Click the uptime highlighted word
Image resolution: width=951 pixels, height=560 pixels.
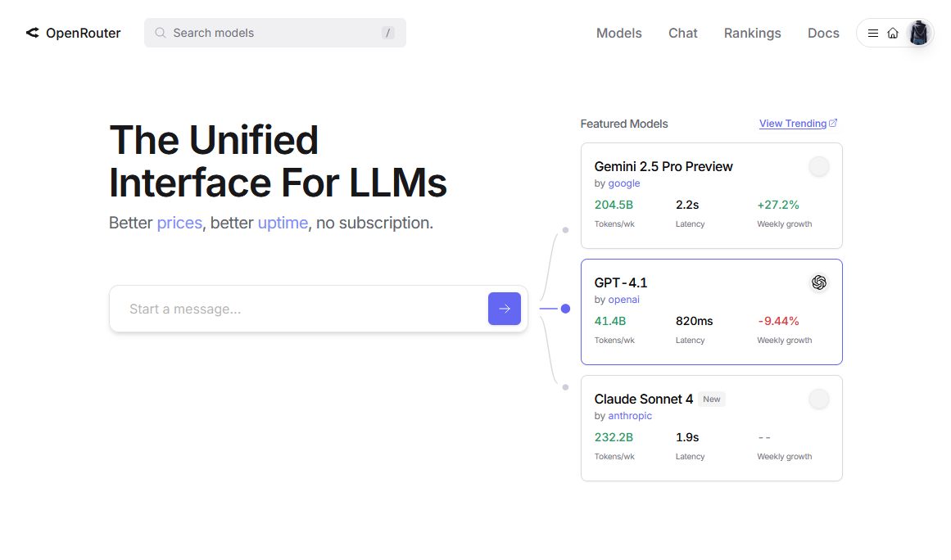point(283,223)
